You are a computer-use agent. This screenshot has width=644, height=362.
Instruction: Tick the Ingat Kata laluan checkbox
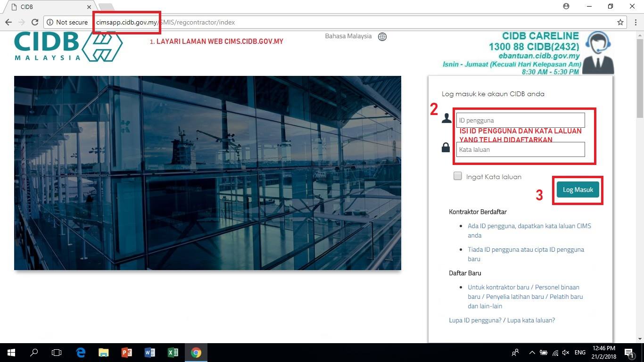point(458,176)
